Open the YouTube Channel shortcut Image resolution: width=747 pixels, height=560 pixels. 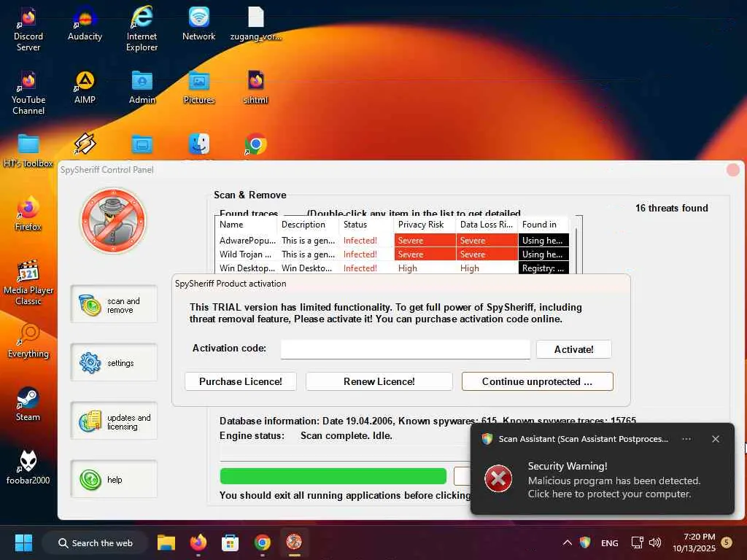[x=28, y=93]
